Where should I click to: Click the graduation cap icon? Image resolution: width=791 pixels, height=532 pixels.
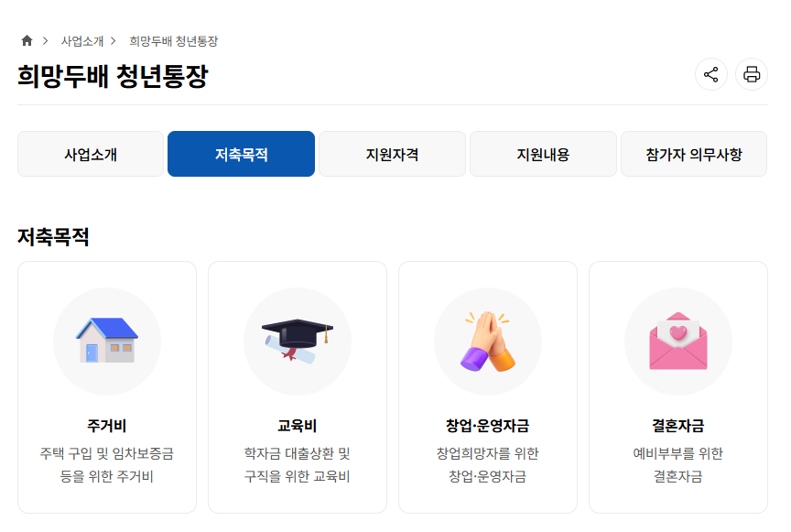click(297, 341)
